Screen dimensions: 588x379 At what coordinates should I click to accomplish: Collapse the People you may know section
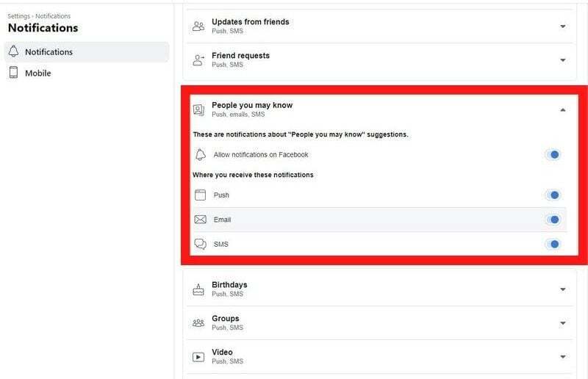click(x=562, y=110)
